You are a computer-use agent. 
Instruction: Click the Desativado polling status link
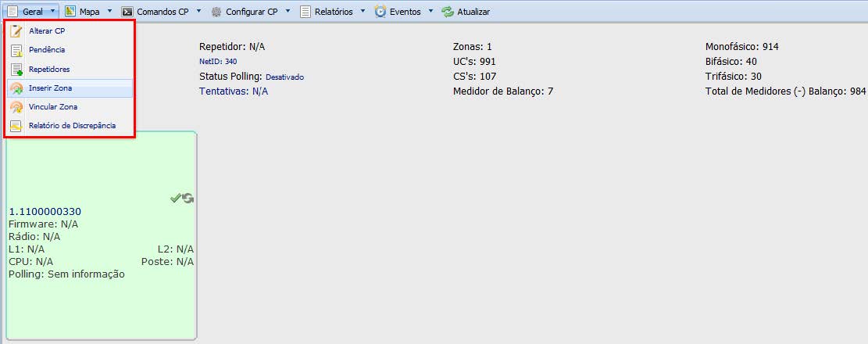coord(284,77)
